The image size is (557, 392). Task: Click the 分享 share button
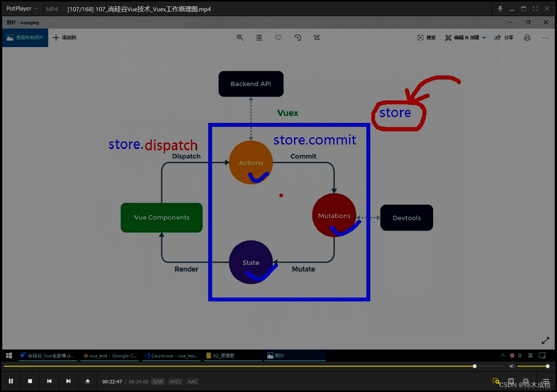coord(504,38)
